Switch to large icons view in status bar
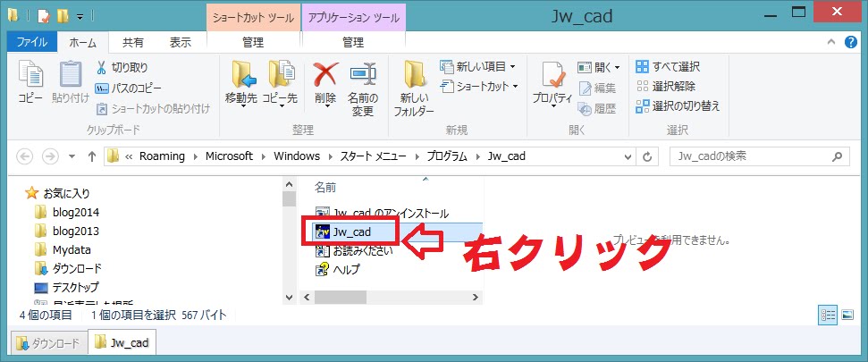Viewport: 868px width, 362px height. pos(847,315)
